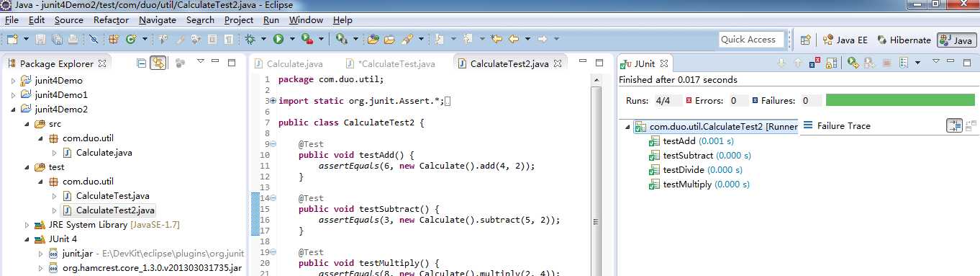The image size is (980, 276).
Task: Click the Next Failed Test arrow
Action: 782,63
